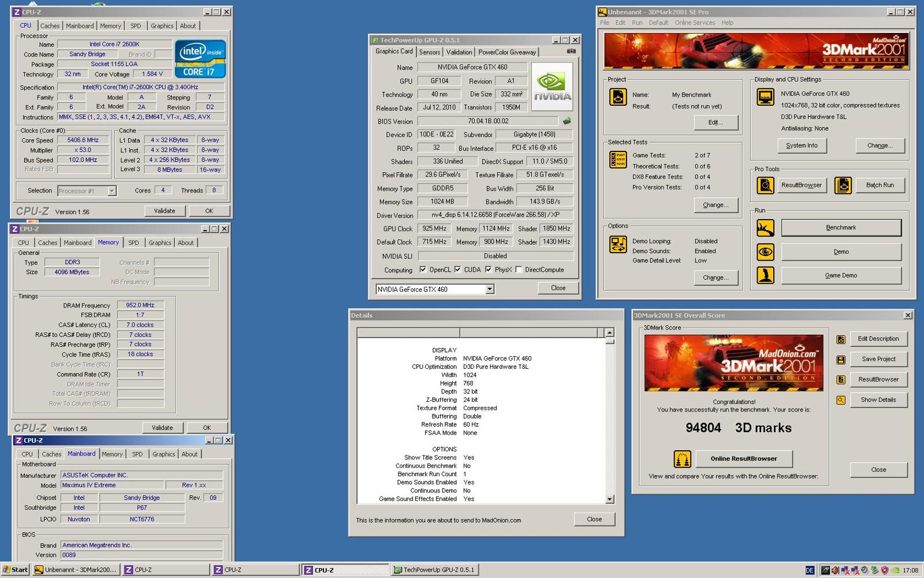Viewport: 924px width, 578px height.
Task: Click the Online ResultBrowser button
Action: [x=744, y=459]
